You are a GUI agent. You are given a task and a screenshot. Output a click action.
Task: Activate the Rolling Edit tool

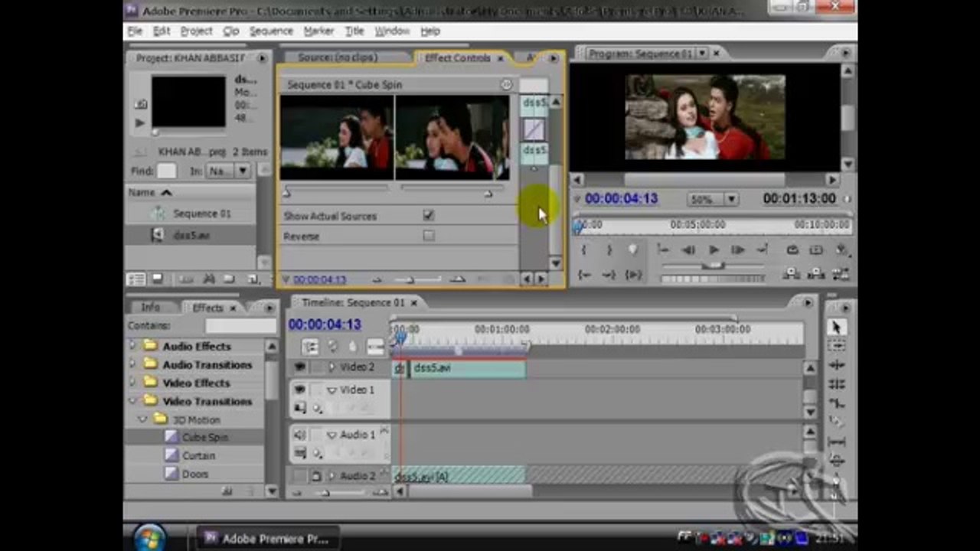[836, 384]
